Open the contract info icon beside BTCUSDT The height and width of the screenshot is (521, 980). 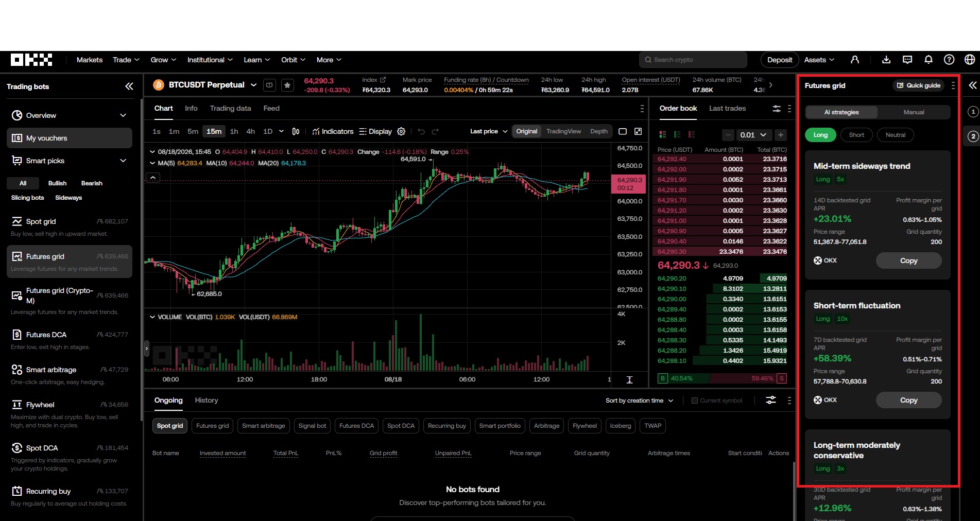pos(269,85)
